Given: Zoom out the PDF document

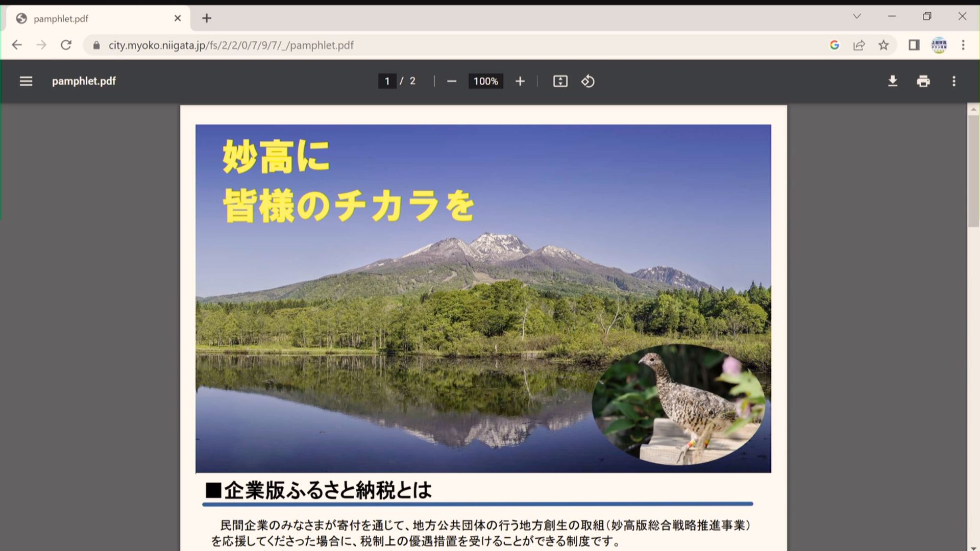Looking at the screenshot, I should pyautogui.click(x=451, y=81).
